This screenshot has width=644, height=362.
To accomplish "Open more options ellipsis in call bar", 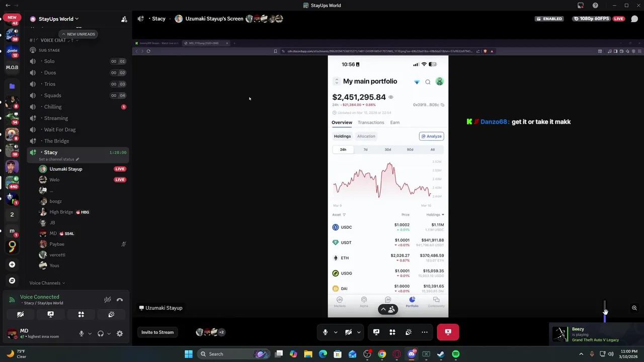I will point(425,332).
